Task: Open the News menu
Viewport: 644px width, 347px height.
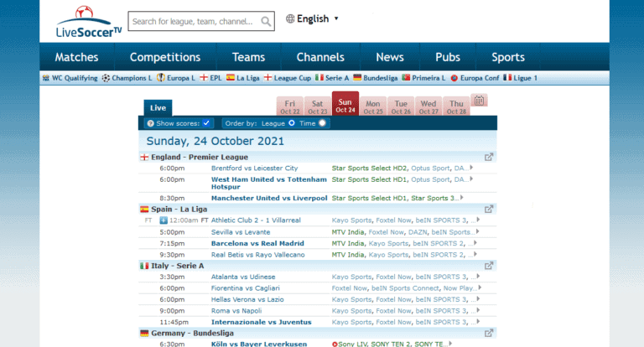Action: click(390, 57)
